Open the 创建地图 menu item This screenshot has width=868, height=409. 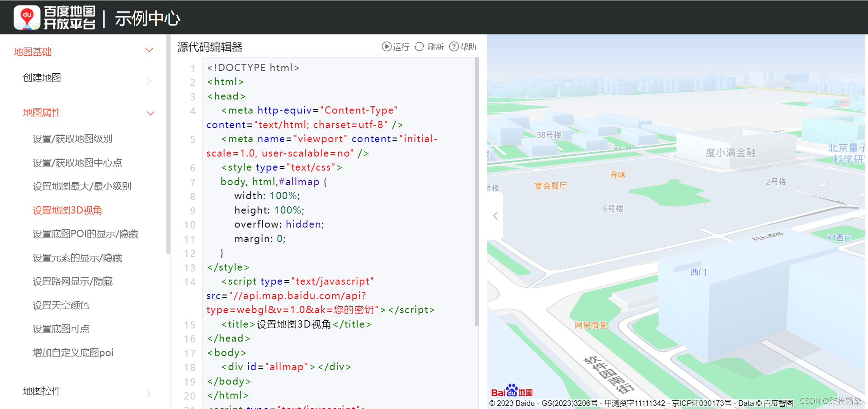pyautogui.click(x=42, y=78)
